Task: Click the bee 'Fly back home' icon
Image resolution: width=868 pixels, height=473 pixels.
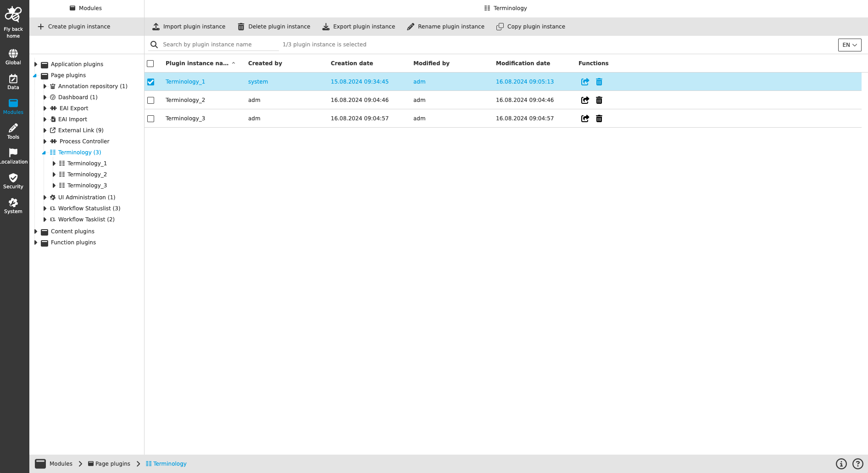Action: (13, 14)
